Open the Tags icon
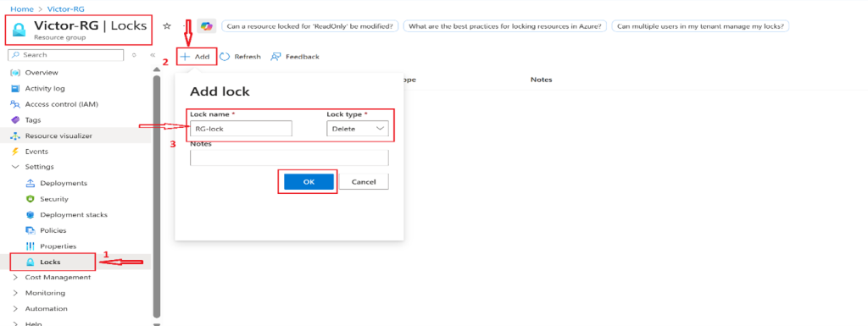The width and height of the screenshot is (868, 326). 15,120
